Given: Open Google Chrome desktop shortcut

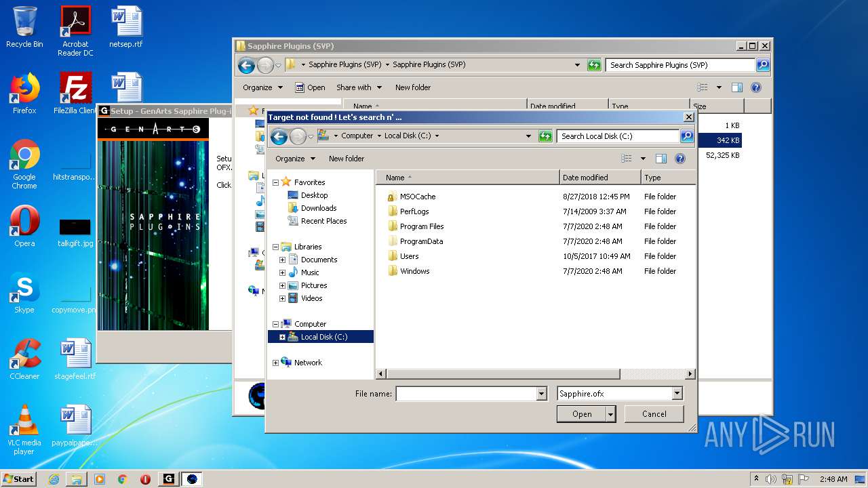Looking at the screenshot, I should [24, 165].
